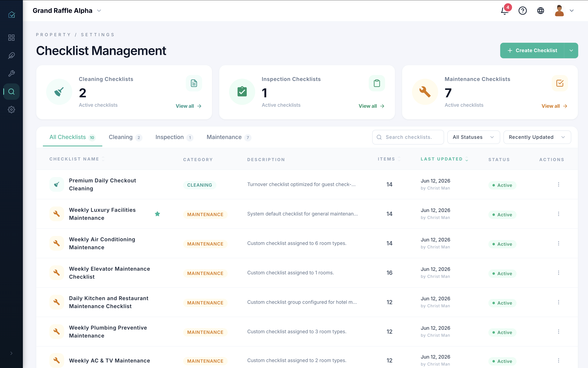Click the star on Weekly Luxury Facilities Maintenance
The image size is (588, 368).
pyautogui.click(x=157, y=214)
